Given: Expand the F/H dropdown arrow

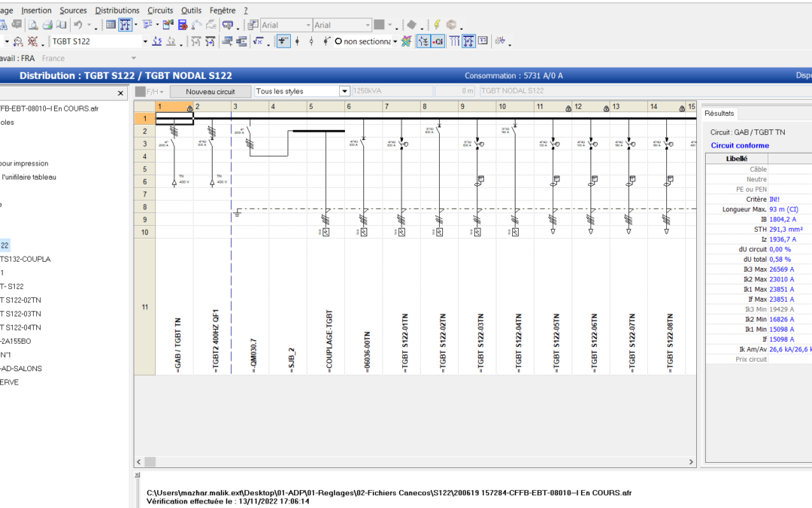Looking at the screenshot, I should 162,92.
